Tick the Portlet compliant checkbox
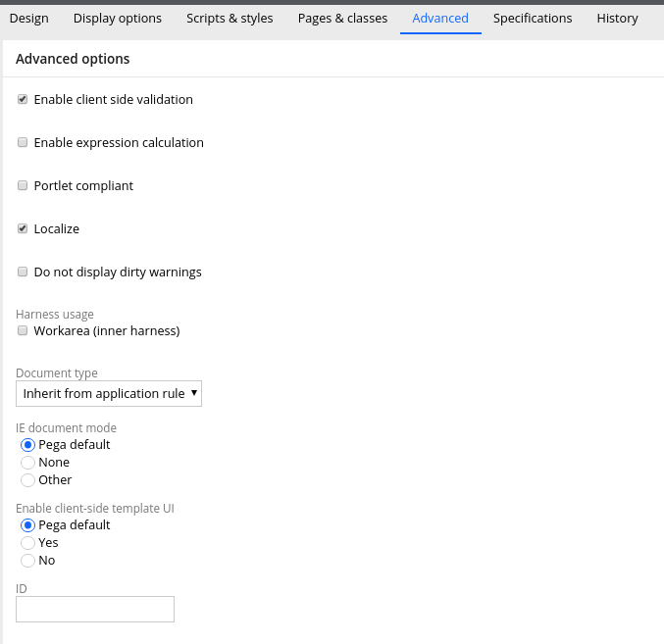Screen dimensions: 664x644 (x=23, y=185)
